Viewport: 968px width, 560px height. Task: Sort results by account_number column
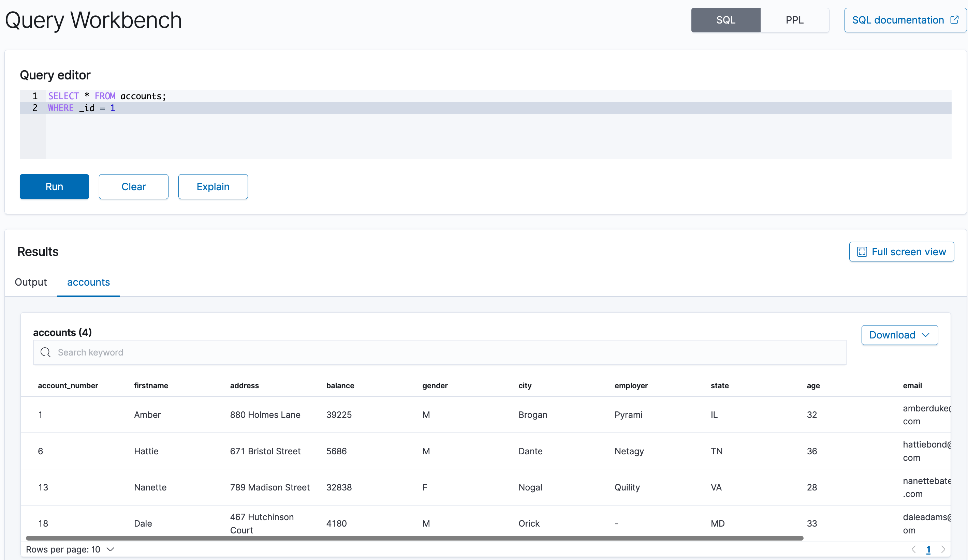pos(68,385)
